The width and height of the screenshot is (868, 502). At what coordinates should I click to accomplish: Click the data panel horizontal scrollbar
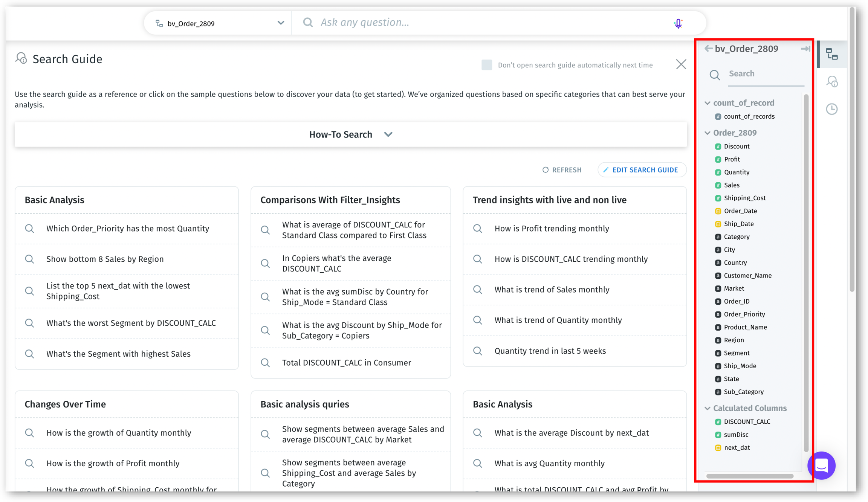[x=749, y=476]
